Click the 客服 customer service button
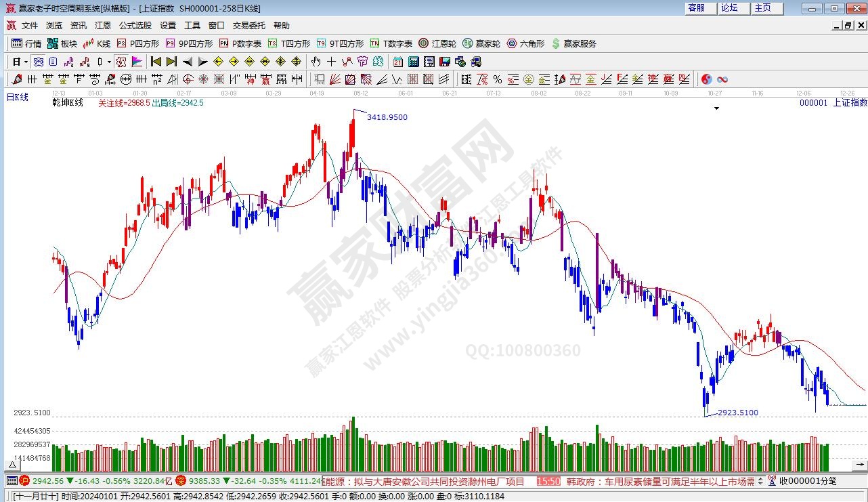Image resolution: width=868 pixels, height=502 pixels. (697, 8)
